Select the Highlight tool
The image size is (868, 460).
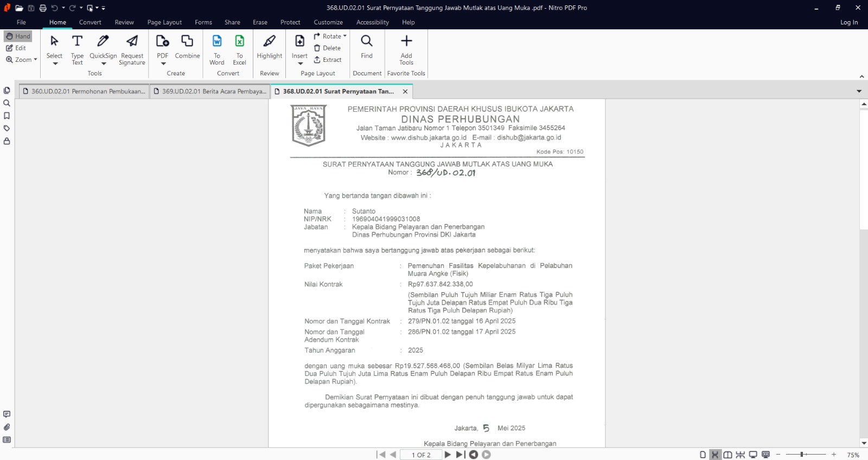pyautogui.click(x=270, y=47)
